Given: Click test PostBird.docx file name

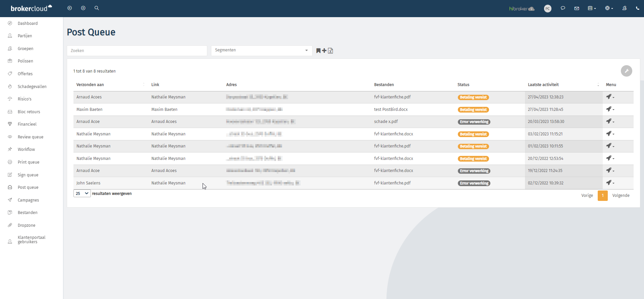Looking at the screenshot, I should point(391,110).
